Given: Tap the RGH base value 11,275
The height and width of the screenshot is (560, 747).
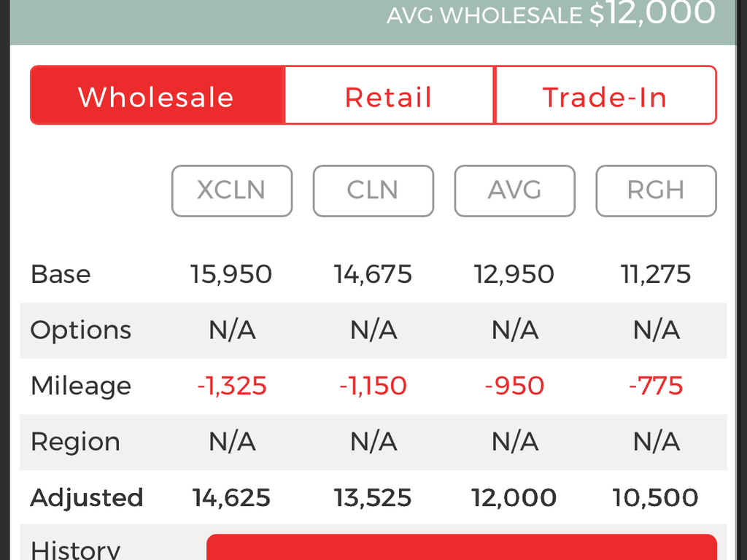Looking at the screenshot, I should click(x=656, y=274).
